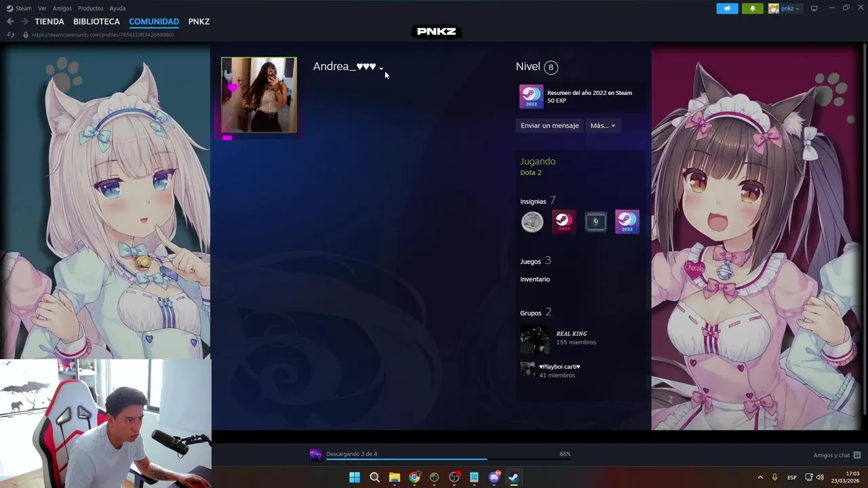Screen dimensions: 868x488
Task: Enter Big Picture mode via monitor icon
Action: point(814,8)
